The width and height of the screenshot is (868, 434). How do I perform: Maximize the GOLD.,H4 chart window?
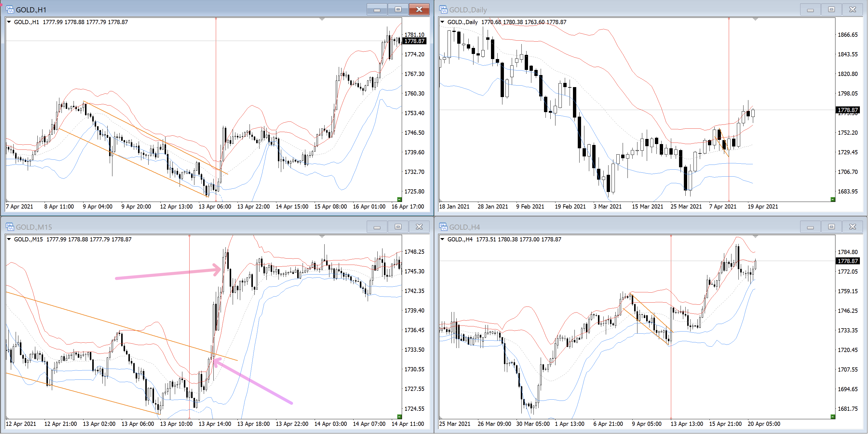click(831, 227)
